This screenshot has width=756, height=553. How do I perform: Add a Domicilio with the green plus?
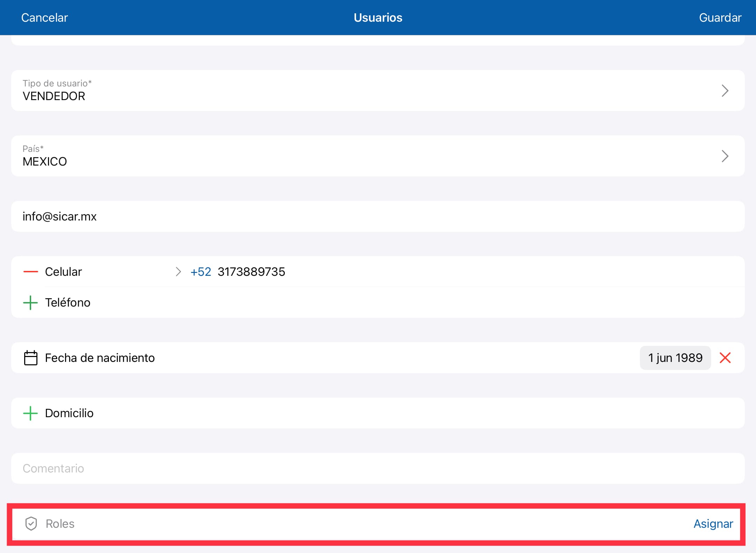[x=30, y=413]
